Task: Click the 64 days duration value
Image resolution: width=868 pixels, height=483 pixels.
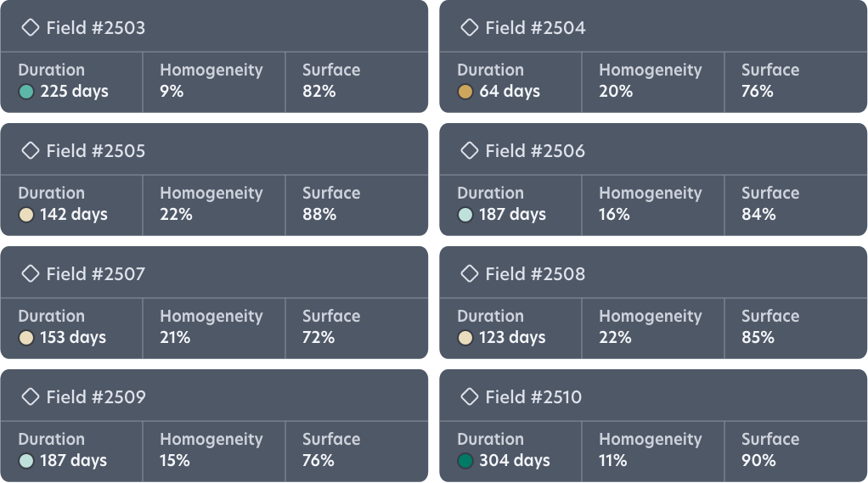Action: (x=510, y=92)
